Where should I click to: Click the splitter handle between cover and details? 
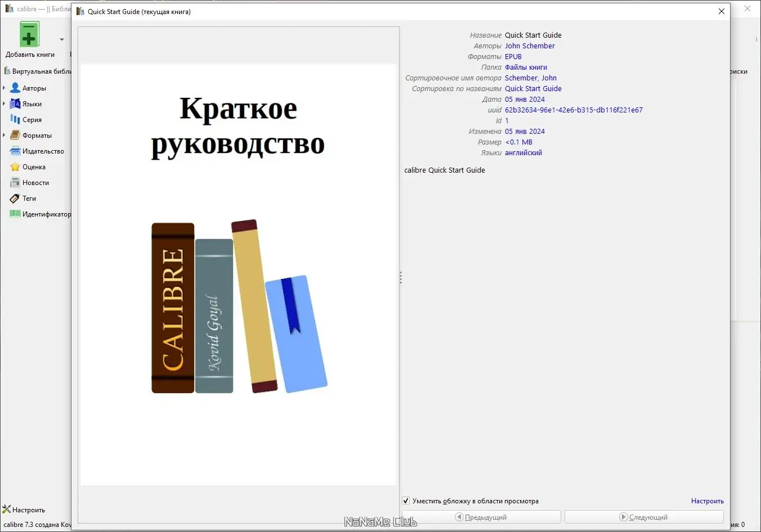click(400, 277)
